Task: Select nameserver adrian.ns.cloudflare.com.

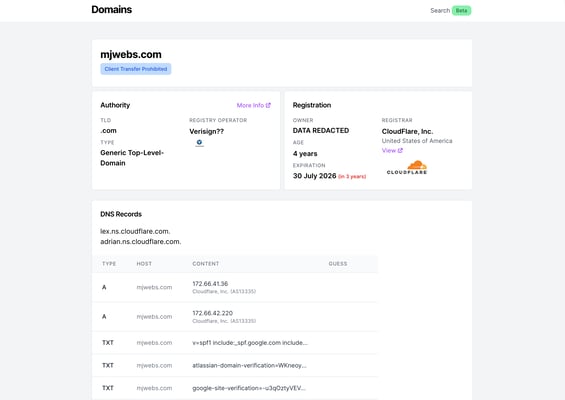Action: click(141, 241)
